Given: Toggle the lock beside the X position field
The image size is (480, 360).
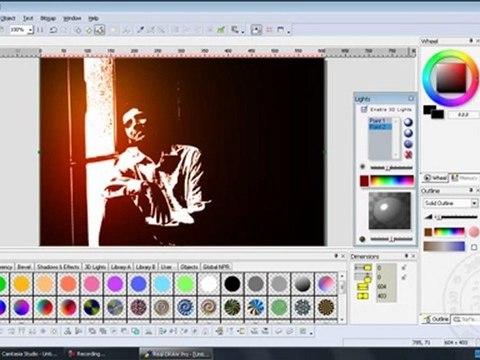Looking at the screenshot, I should point(404,268).
